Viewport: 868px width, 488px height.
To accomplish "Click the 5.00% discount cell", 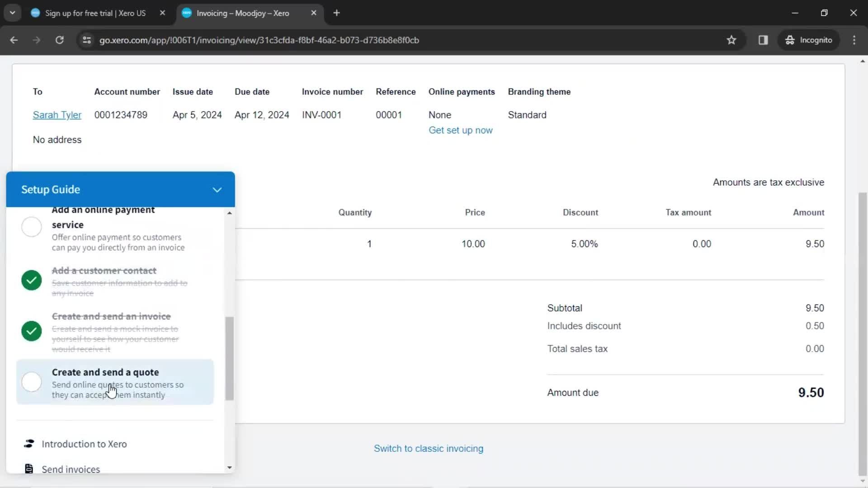I will [x=584, y=244].
